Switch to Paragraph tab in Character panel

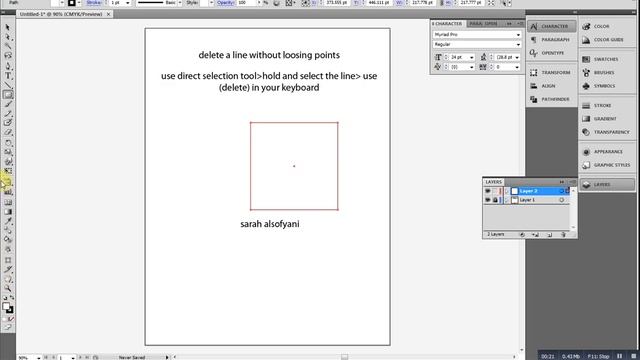point(476,24)
